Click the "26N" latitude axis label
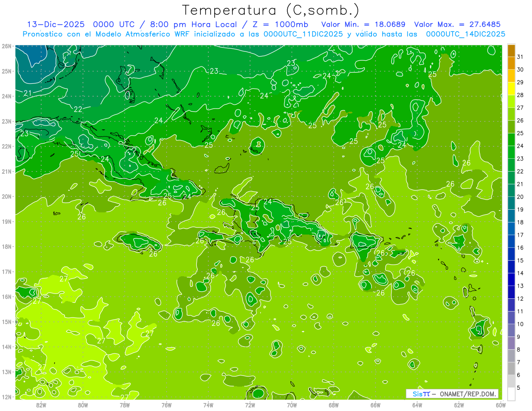This screenshot has width=532, height=411. coord(7,46)
